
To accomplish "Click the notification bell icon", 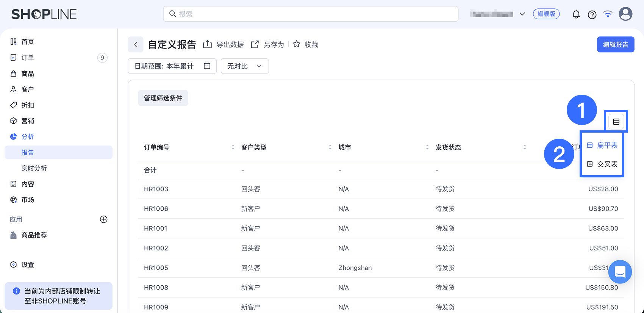I will (x=576, y=14).
